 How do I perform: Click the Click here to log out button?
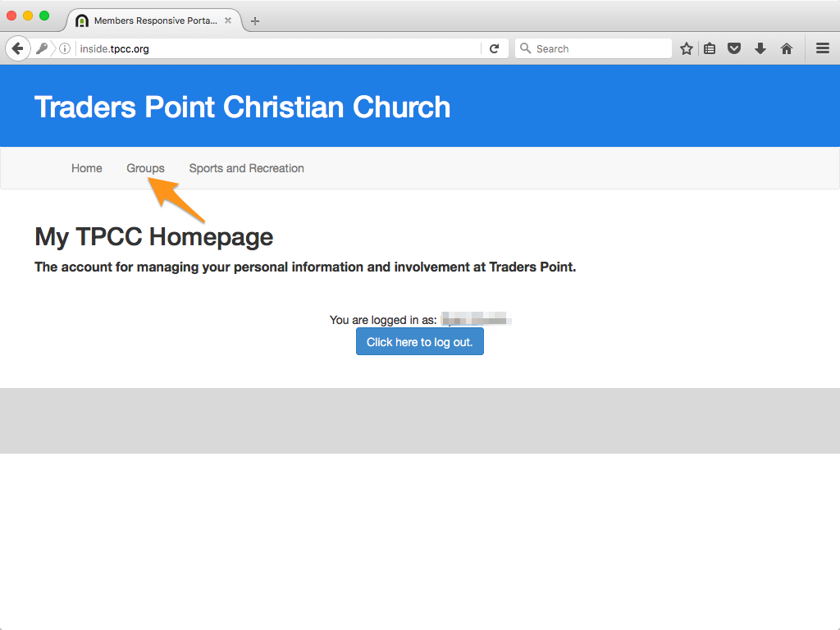click(x=419, y=342)
